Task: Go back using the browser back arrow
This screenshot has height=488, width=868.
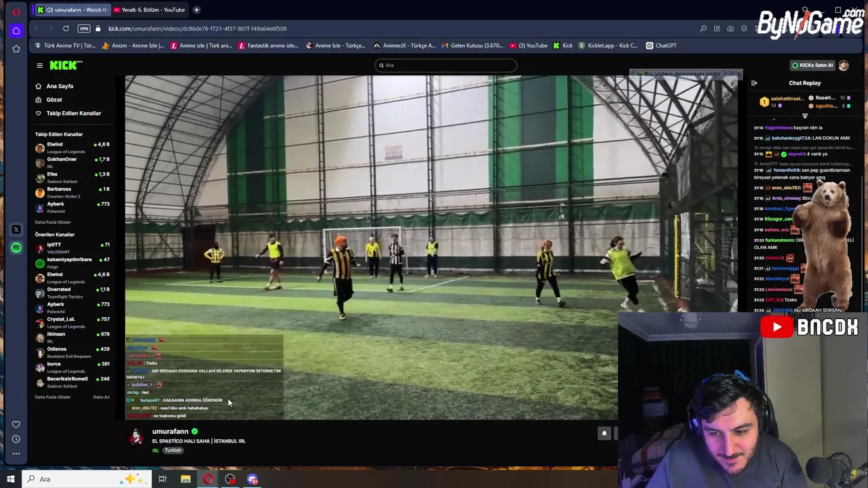Action: (x=37, y=28)
